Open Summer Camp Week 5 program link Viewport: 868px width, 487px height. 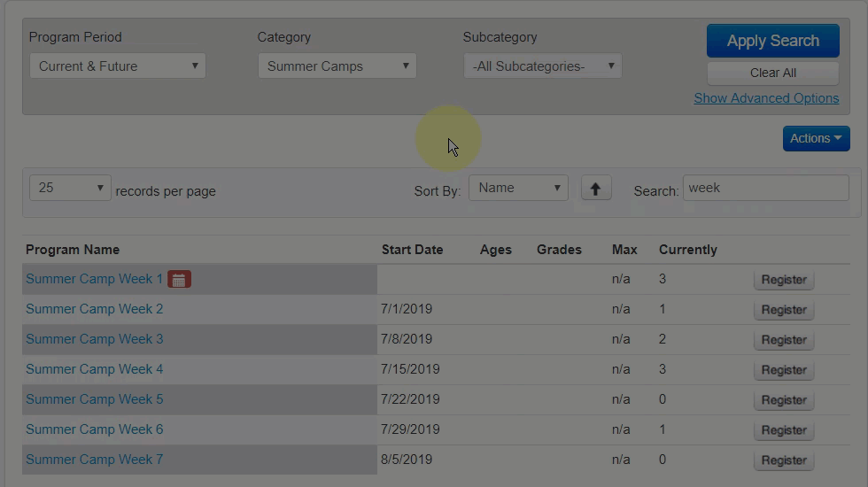coord(94,399)
